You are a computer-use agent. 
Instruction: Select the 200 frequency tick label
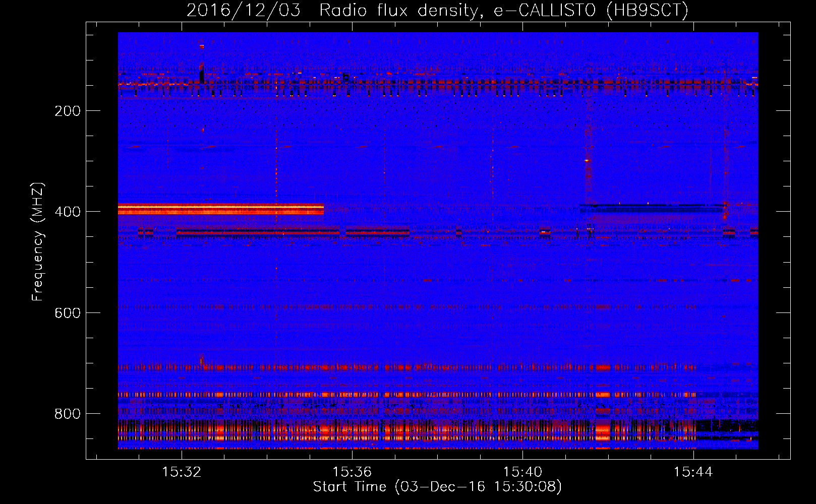[x=68, y=111]
